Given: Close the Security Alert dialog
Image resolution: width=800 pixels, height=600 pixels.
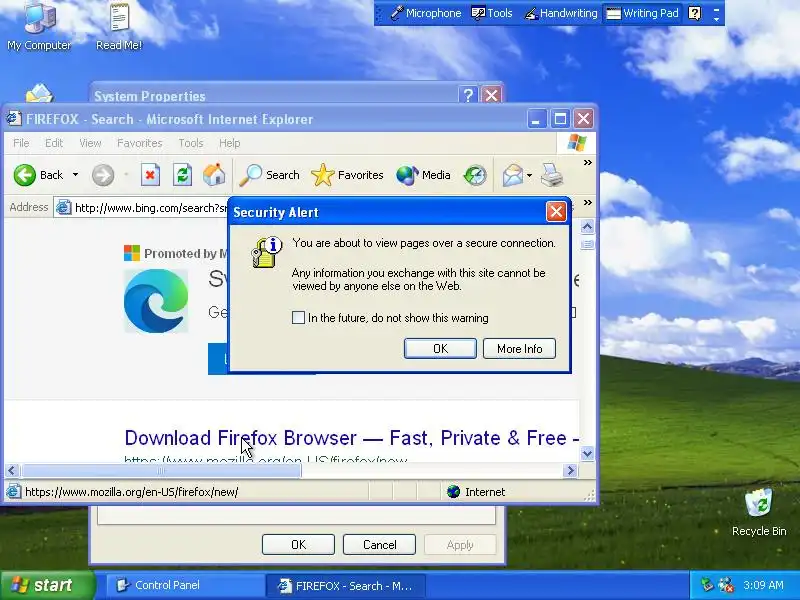Looking at the screenshot, I should pos(556,211).
